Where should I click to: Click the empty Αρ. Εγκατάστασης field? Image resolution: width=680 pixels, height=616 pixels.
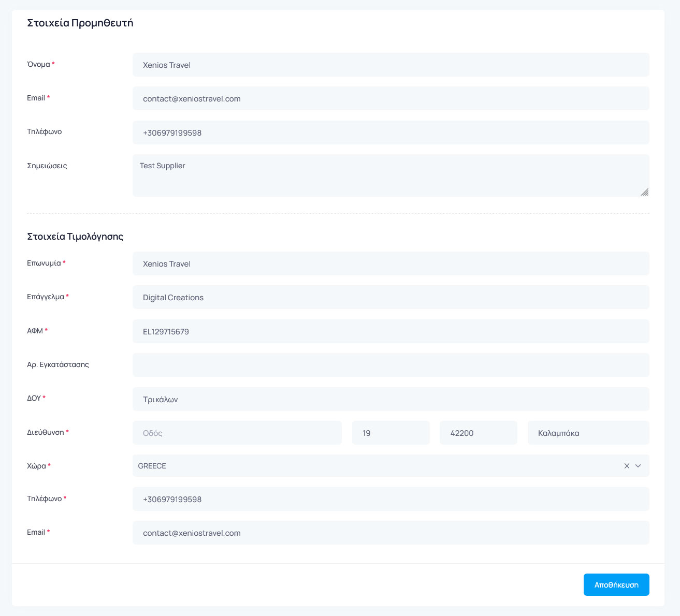(x=390, y=365)
